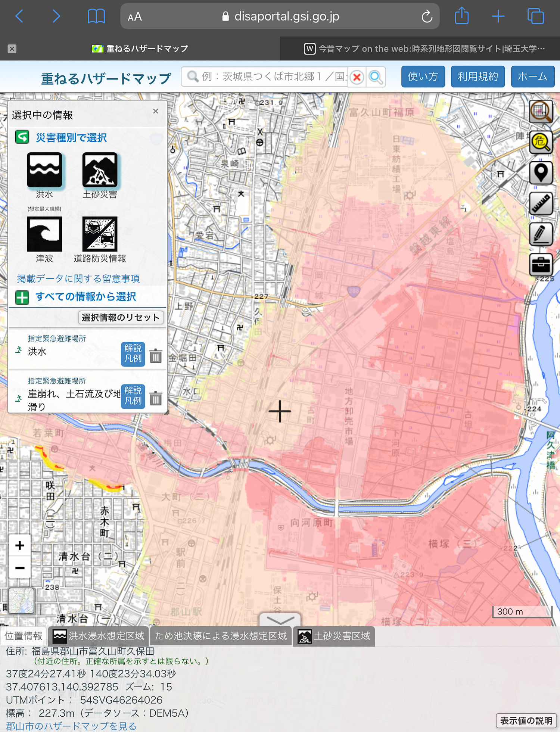Open the 使い方 help page
The width and height of the screenshot is (560, 732).
click(x=423, y=77)
